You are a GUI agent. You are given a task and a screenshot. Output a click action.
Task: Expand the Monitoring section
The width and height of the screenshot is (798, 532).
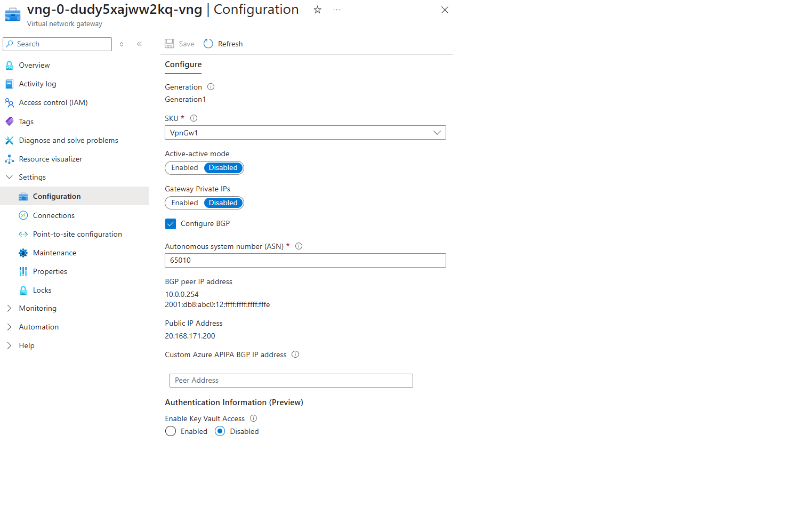click(37, 308)
